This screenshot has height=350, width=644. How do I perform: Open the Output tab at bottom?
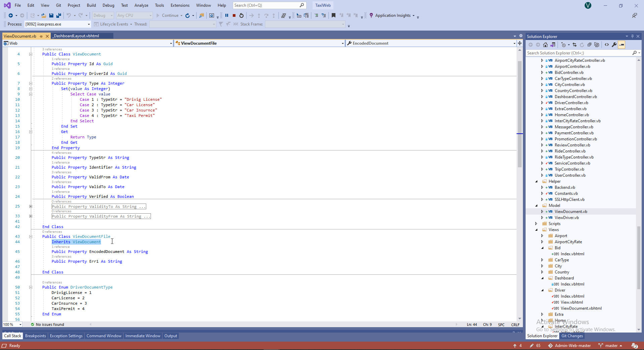171,336
